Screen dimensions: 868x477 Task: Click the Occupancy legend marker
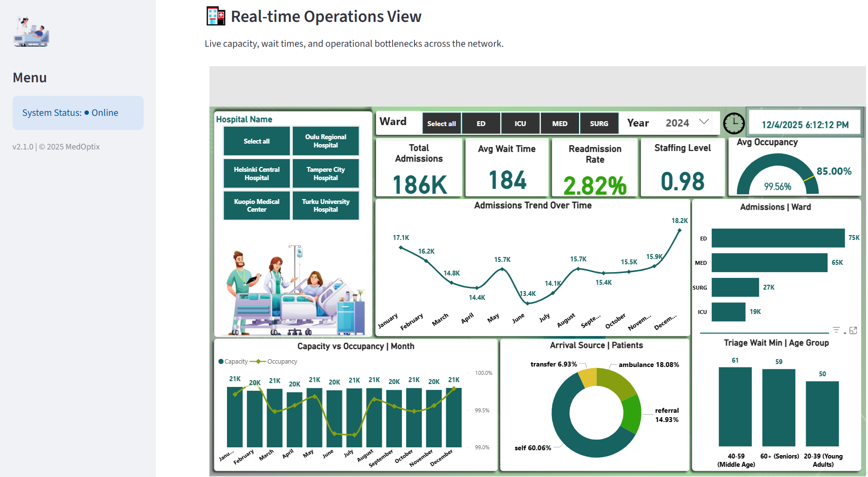coord(258,362)
